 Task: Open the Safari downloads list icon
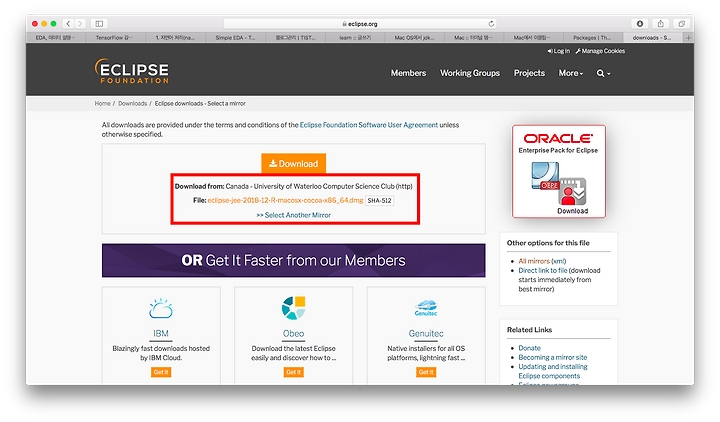[x=640, y=23]
